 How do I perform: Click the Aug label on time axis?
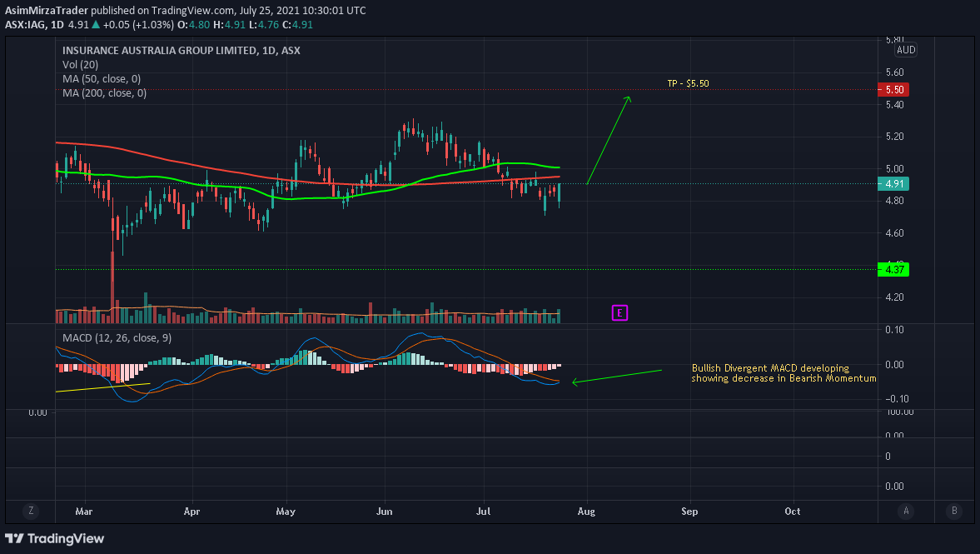[x=586, y=512]
